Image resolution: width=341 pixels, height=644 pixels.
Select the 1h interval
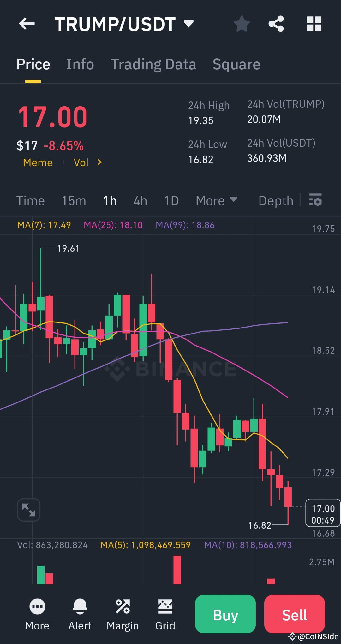tap(110, 201)
